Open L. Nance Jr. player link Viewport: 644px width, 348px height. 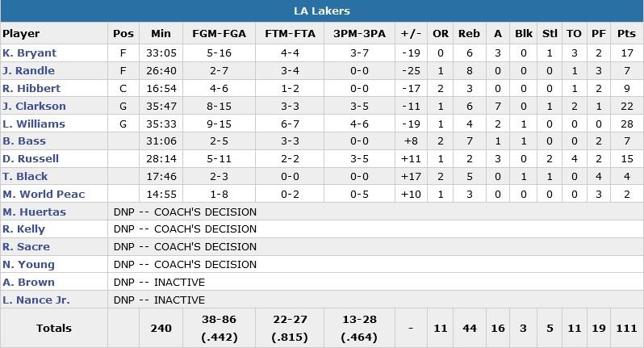coord(36,300)
